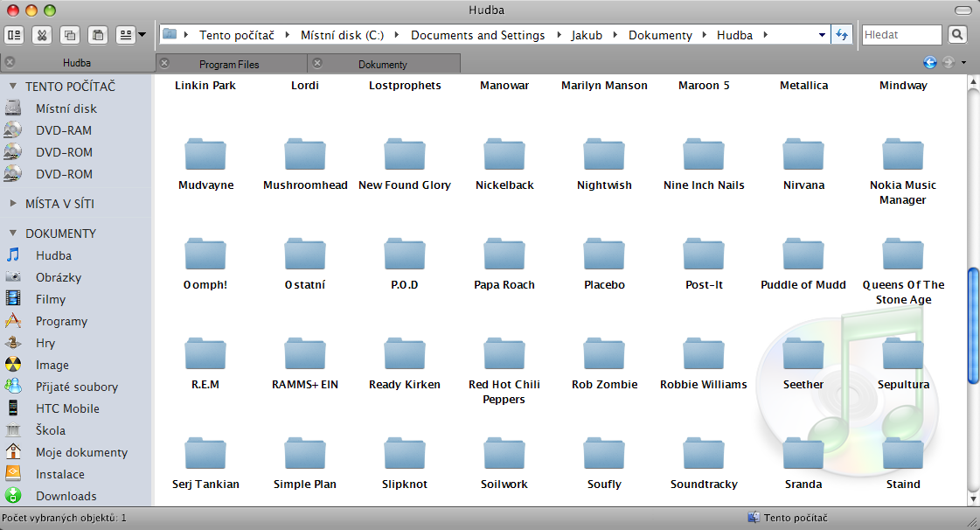Viewport: 980px width, 530px height.
Task: Click the magnifier Search button
Action: (x=957, y=35)
